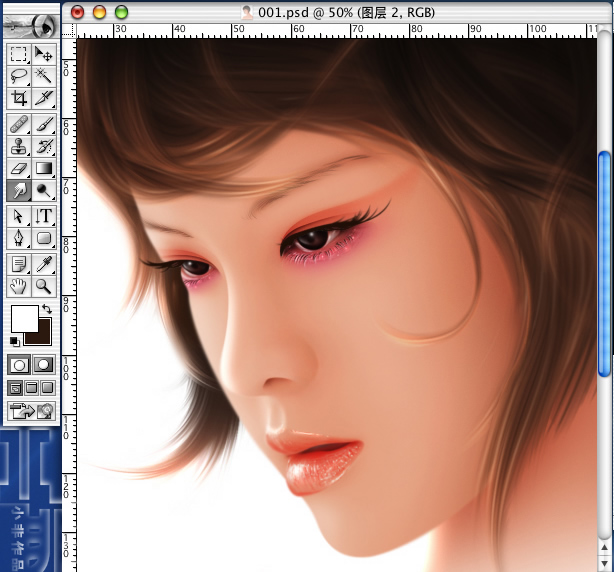614x572 pixels.
Task: Pick the History Brush tool
Action: (43, 146)
